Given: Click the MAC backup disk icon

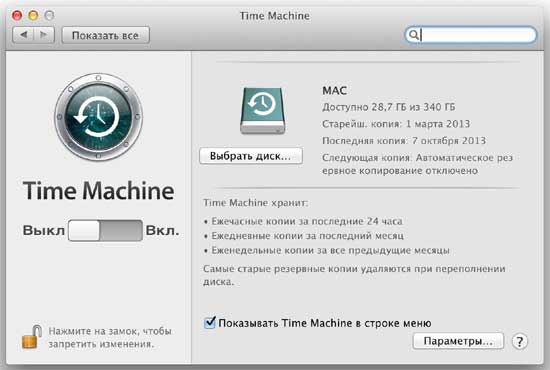Looking at the screenshot, I should pos(263,110).
